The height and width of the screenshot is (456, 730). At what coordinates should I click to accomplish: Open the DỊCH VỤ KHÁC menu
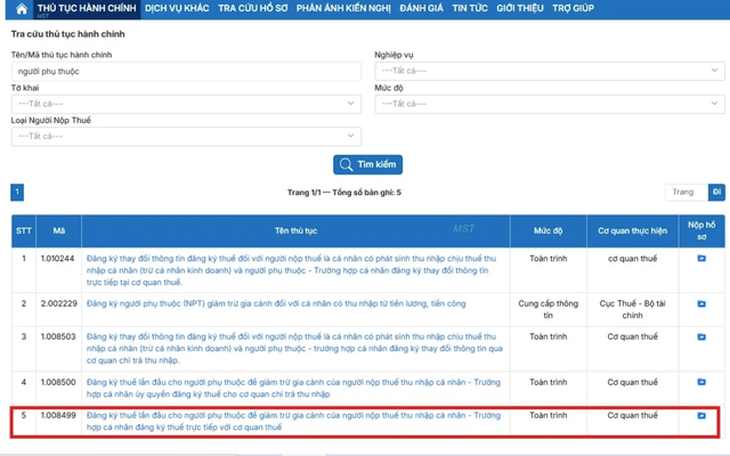pyautogui.click(x=177, y=8)
